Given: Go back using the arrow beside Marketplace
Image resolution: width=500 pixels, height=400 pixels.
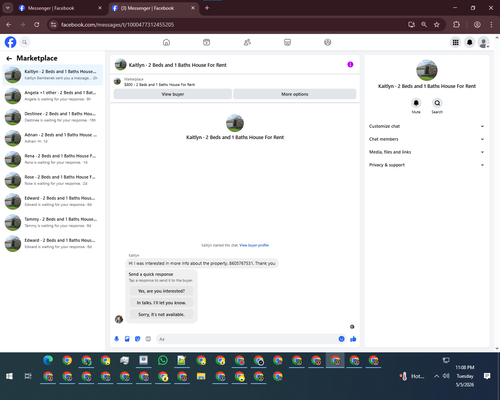Looking at the screenshot, I should 9,59.
